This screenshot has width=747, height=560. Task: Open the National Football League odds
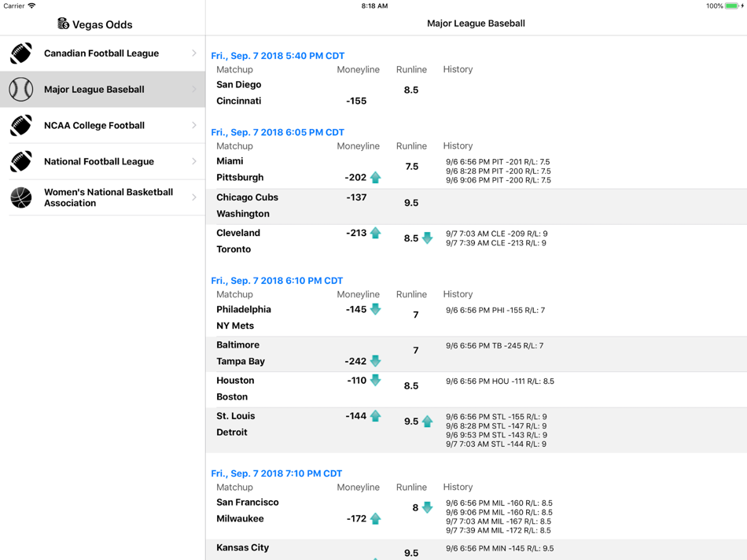102,161
